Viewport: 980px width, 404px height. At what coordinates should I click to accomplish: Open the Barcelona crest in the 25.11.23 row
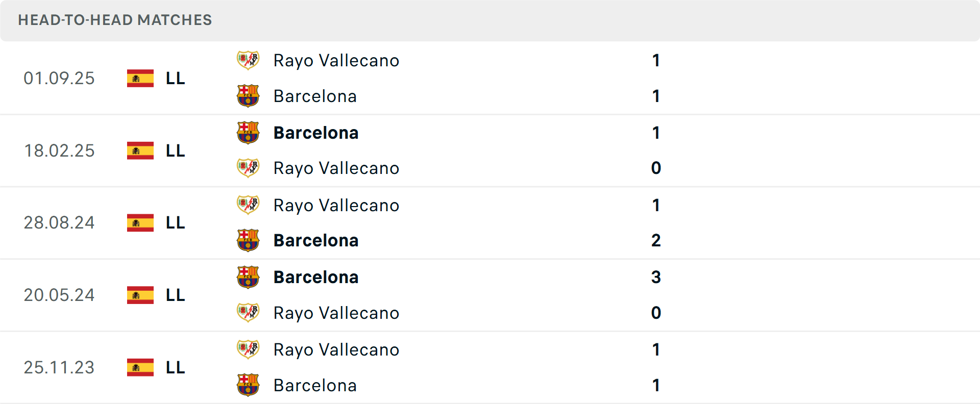(249, 385)
